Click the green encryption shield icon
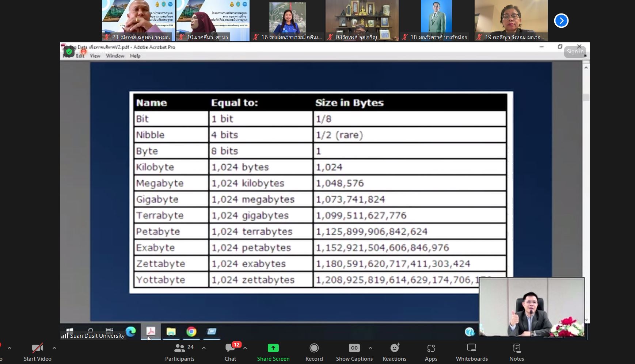635x364 pixels. (x=69, y=51)
